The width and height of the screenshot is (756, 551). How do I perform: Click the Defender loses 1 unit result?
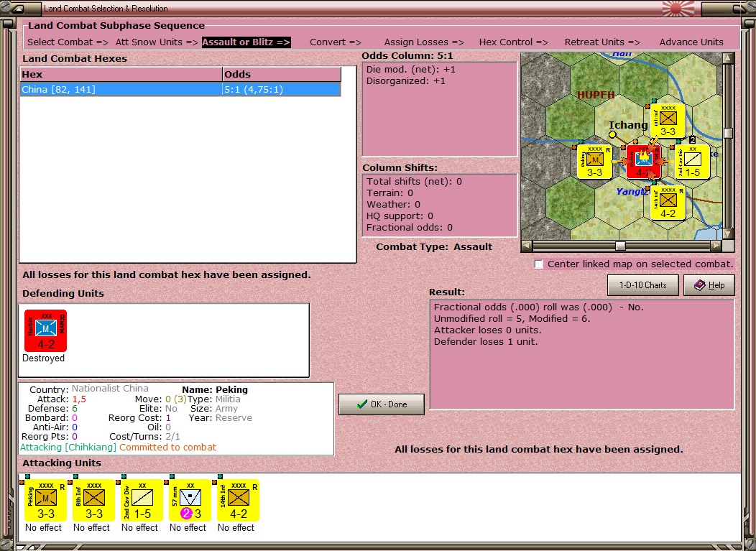point(486,342)
